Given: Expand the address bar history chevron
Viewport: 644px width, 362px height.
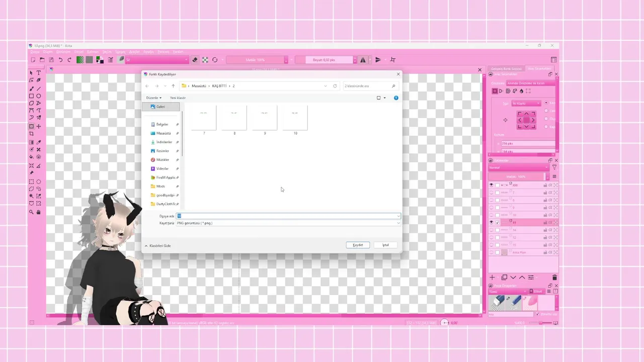Looking at the screenshot, I should (x=326, y=86).
